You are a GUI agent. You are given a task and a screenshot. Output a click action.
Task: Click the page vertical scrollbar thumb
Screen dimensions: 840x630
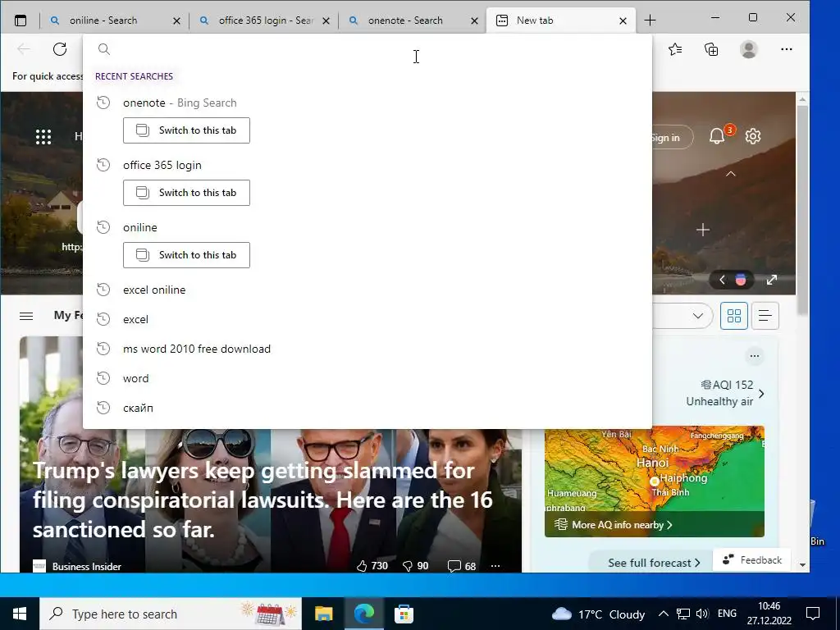802,209
